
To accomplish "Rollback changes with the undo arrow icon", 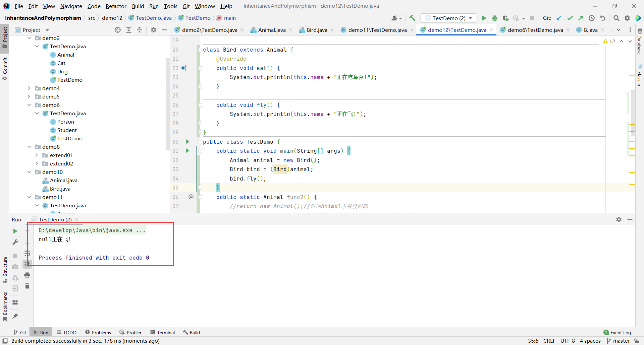I will click(603, 18).
